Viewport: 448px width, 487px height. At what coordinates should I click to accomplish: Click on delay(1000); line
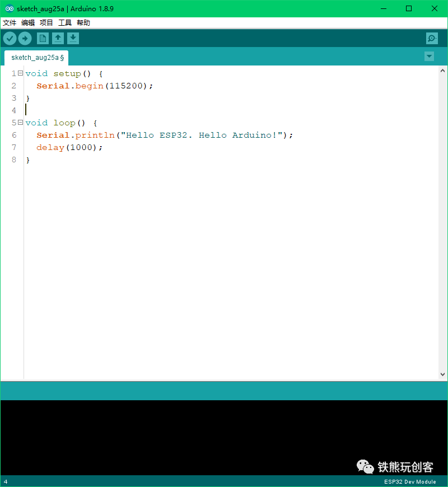pyautogui.click(x=69, y=148)
